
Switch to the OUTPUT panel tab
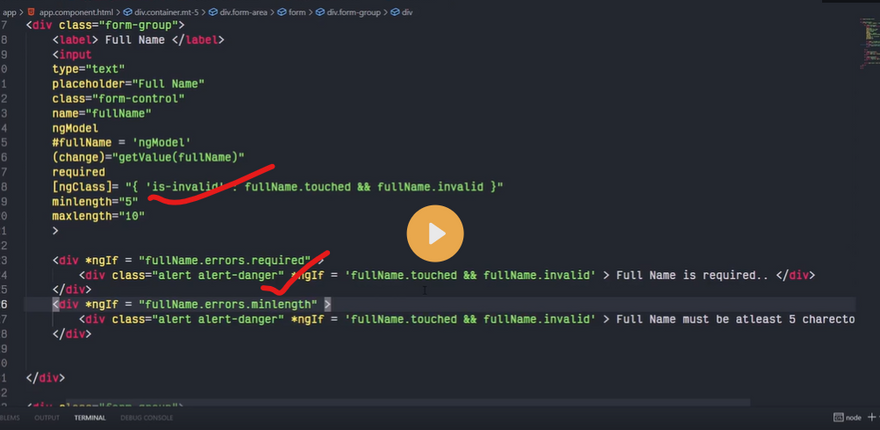(x=47, y=417)
